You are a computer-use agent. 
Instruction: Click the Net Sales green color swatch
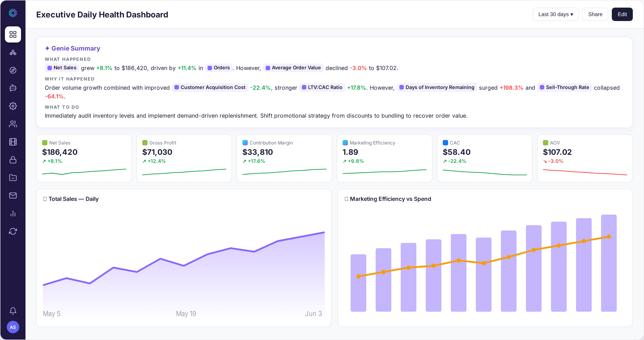[x=44, y=143]
